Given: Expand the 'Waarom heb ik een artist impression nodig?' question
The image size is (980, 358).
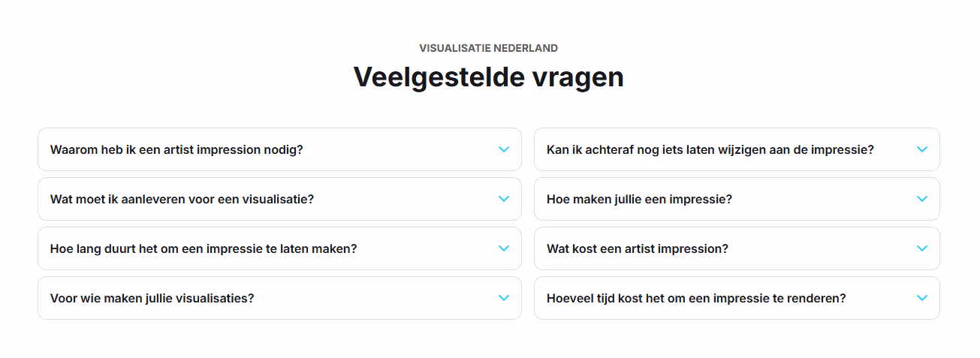Looking at the screenshot, I should tap(176, 149).
